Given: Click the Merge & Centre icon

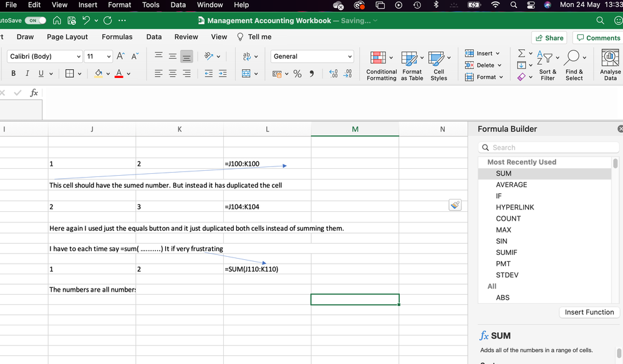Looking at the screenshot, I should (x=246, y=74).
